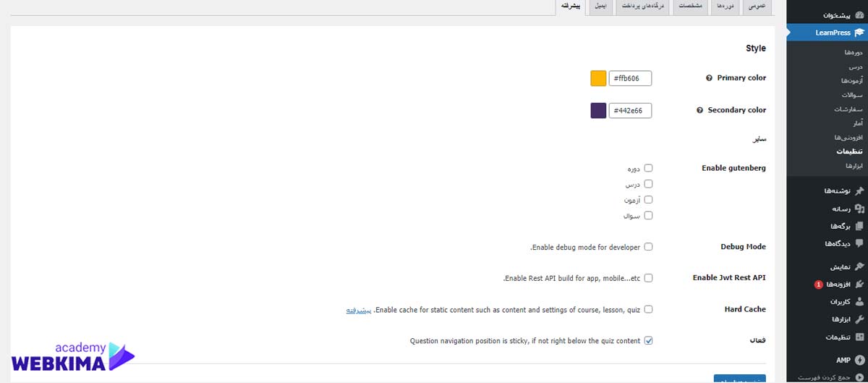Open the yellow Primary color swatch
The image size is (868, 383).
click(598, 78)
